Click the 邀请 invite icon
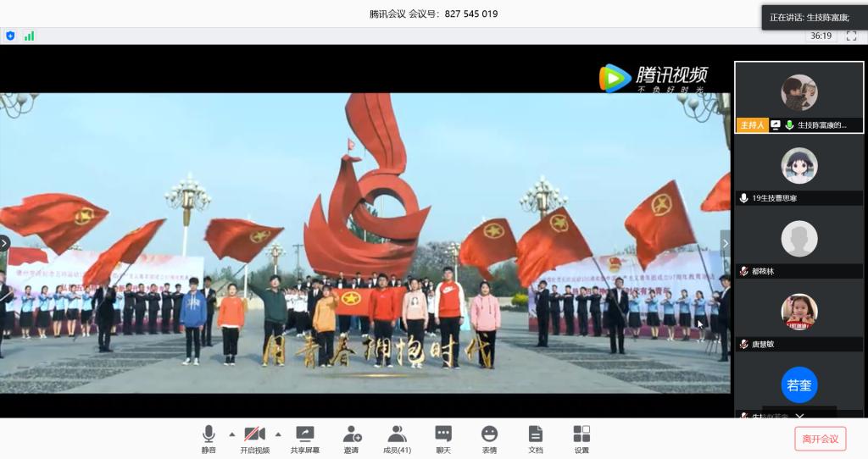Image resolution: width=868 pixels, height=459 pixels. pyautogui.click(x=351, y=439)
